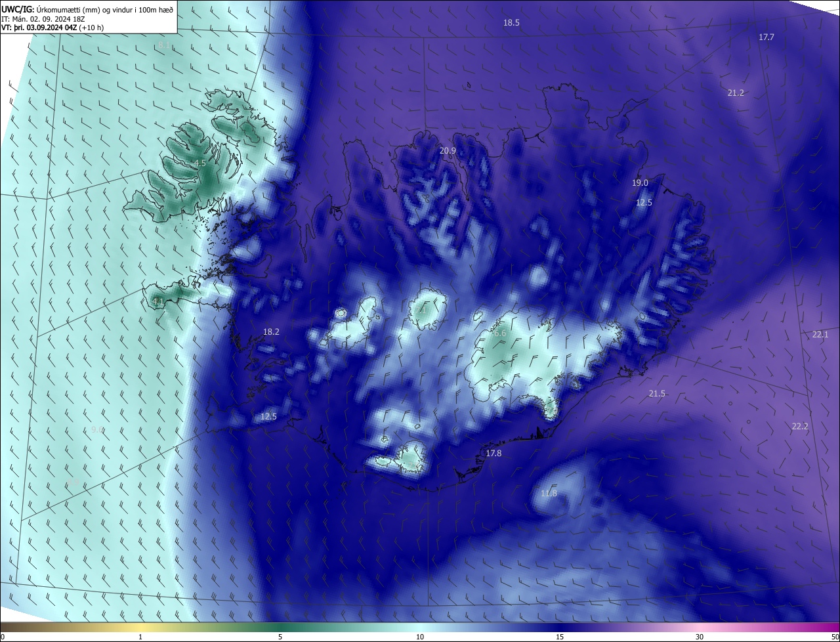Pick the pink color bar segment above 30

pyautogui.click(x=700, y=627)
